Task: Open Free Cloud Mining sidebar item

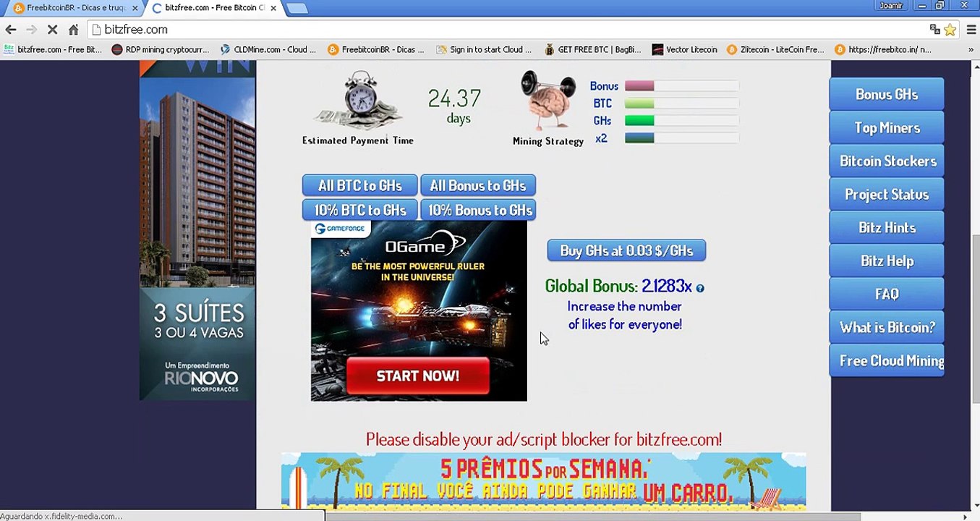Action: coord(887,361)
